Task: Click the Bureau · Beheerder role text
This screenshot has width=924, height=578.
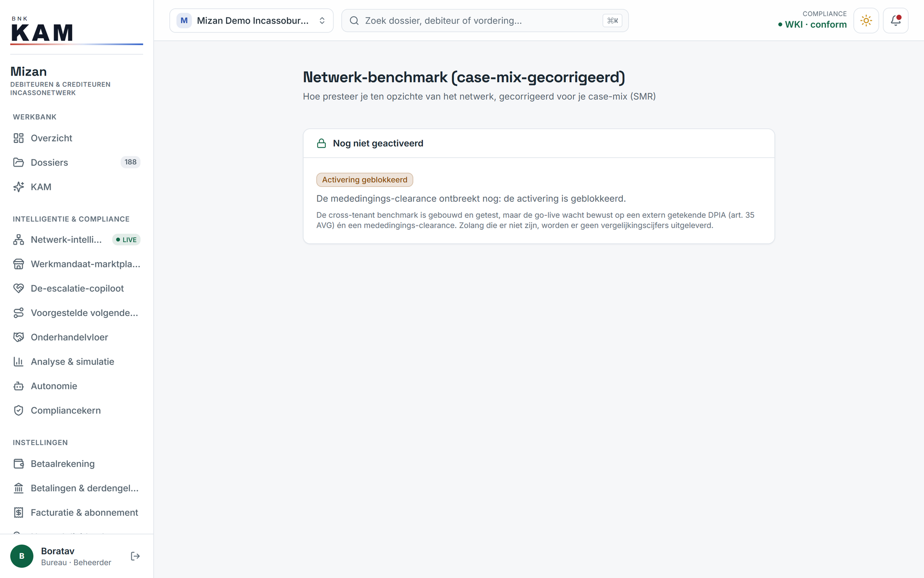Action: coord(76,563)
